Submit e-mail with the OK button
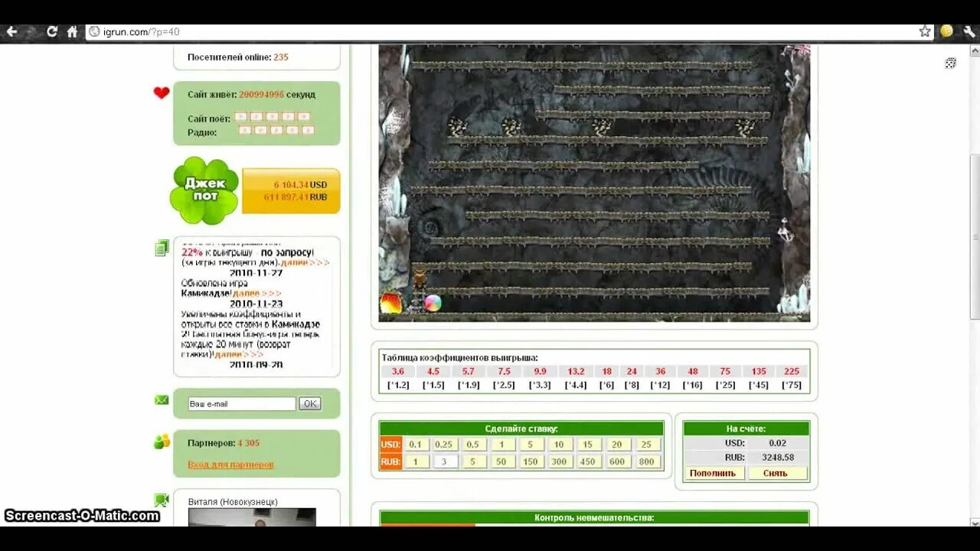This screenshot has width=980, height=551. [309, 403]
